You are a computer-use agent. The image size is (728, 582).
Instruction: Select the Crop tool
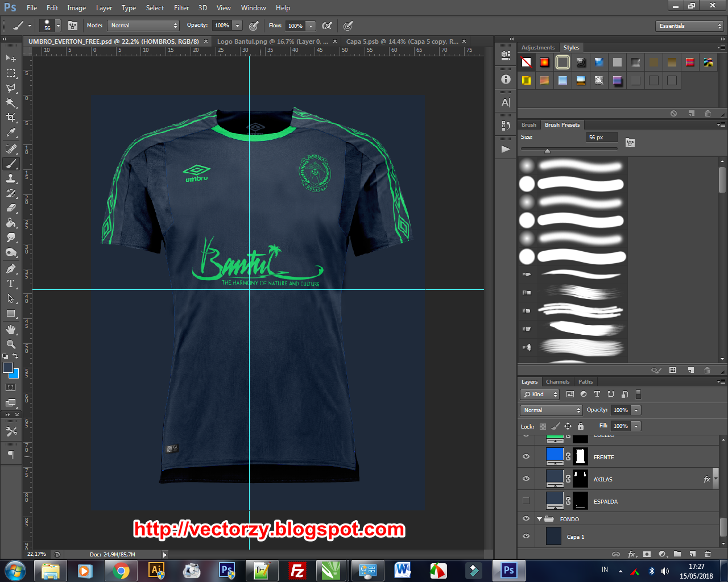click(11, 118)
